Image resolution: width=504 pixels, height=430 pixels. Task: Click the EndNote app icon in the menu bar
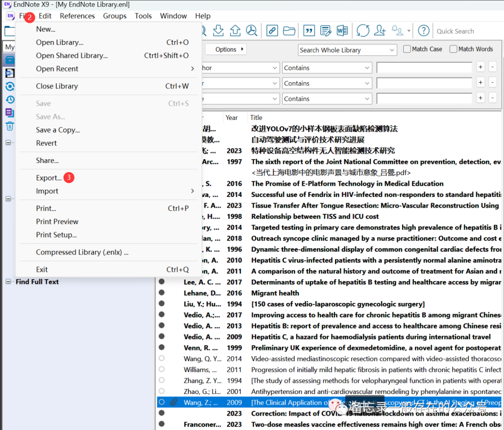pos(10,16)
